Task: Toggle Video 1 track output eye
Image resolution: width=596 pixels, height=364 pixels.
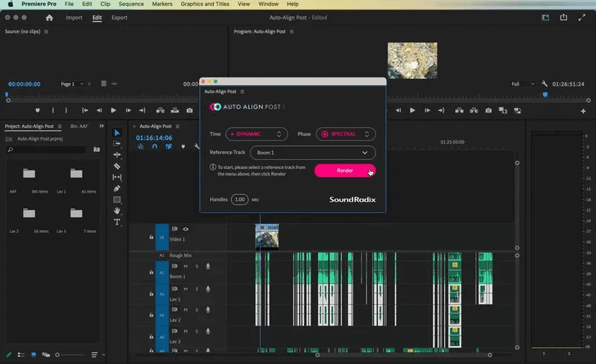Action: (186, 229)
